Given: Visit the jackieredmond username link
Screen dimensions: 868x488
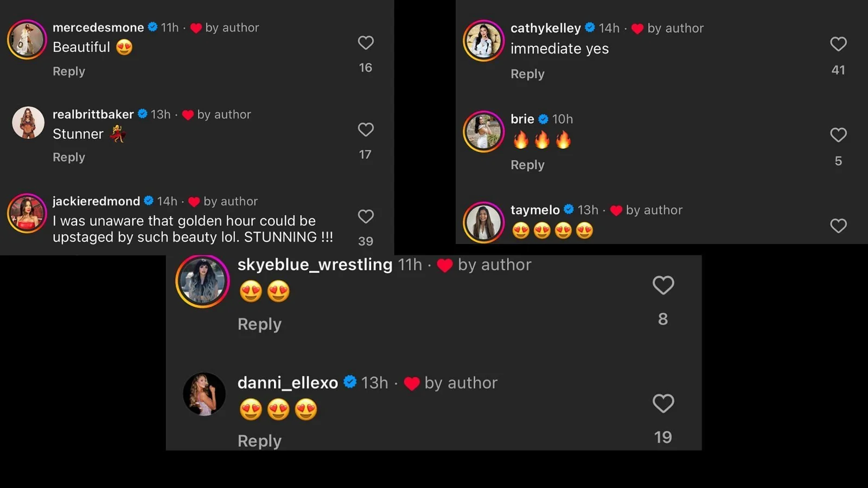Looking at the screenshot, I should coord(96,201).
